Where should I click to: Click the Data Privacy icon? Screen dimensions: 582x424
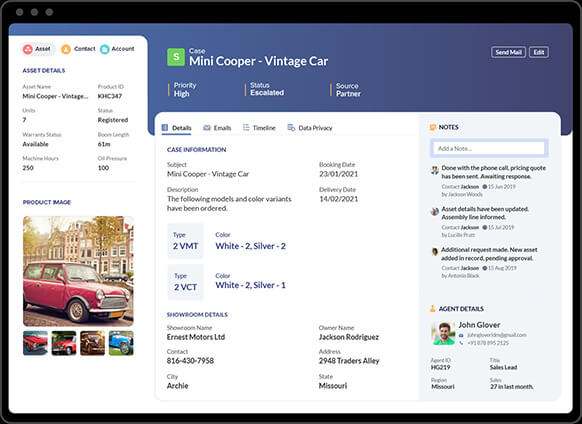click(291, 128)
